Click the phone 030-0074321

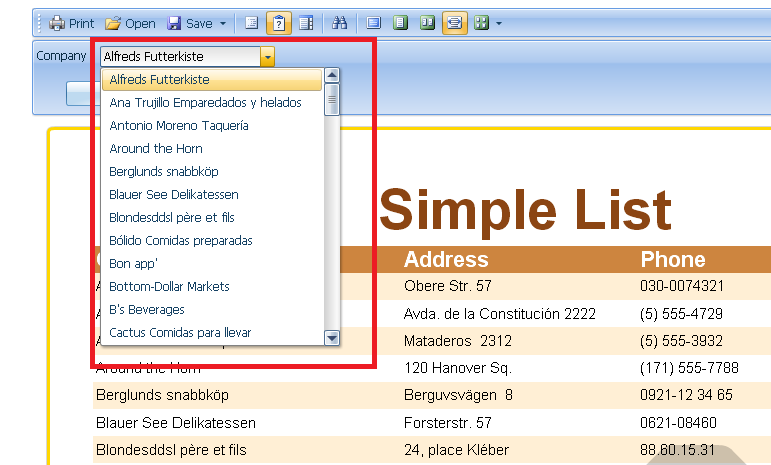pyautogui.click(x=682, y=286)
